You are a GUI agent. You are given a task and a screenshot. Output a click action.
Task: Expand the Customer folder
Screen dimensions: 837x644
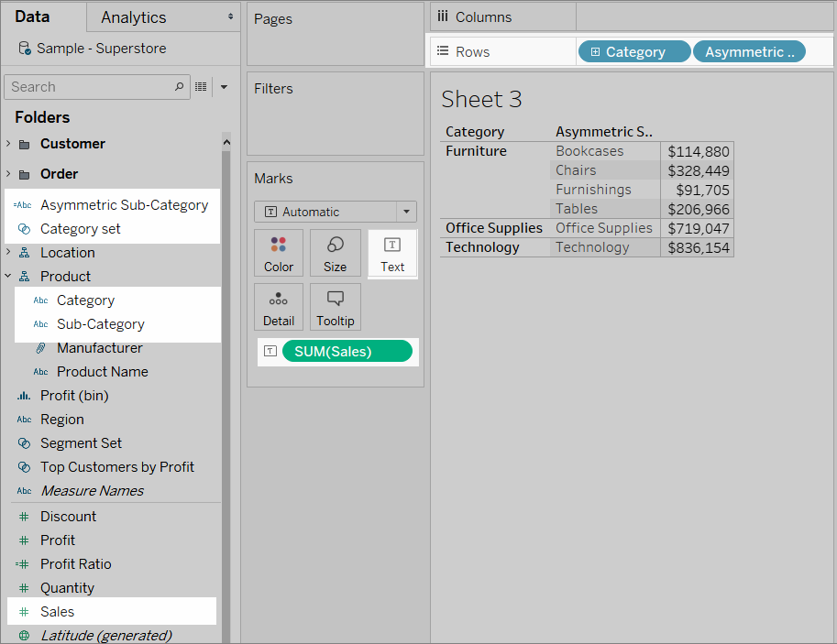(8, 144)
